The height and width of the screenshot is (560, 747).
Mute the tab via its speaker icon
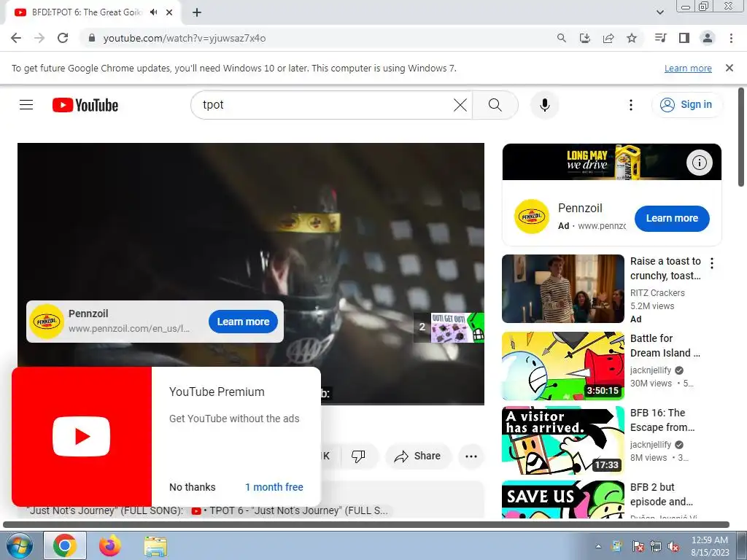pos(153,12)
